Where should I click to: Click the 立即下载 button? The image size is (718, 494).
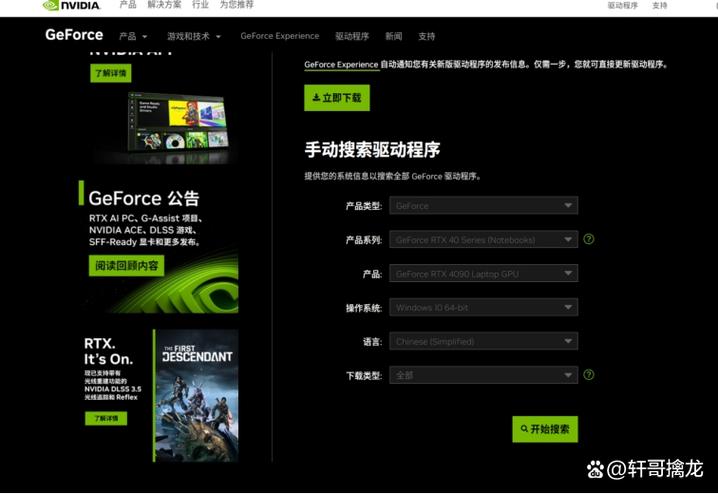pos(337,98)
